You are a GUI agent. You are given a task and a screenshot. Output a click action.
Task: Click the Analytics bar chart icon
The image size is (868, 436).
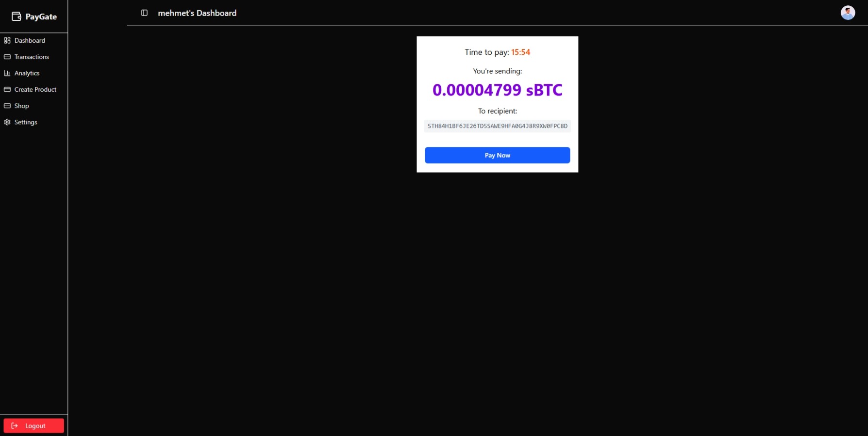[x=7, y=73]
